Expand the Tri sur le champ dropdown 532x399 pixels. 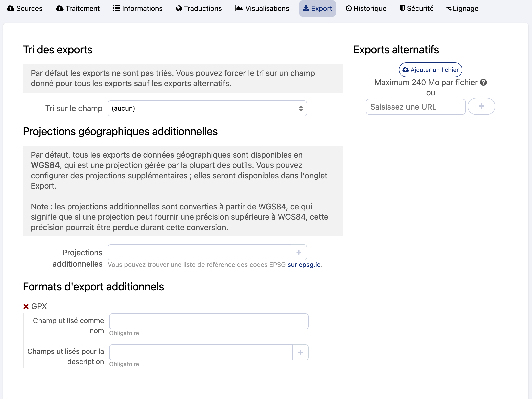coord(207,108)
